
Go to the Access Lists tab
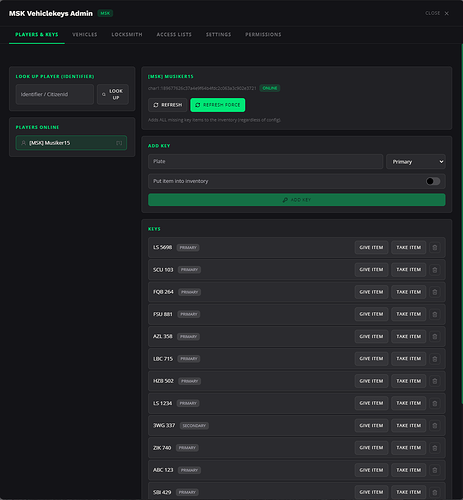174,35
